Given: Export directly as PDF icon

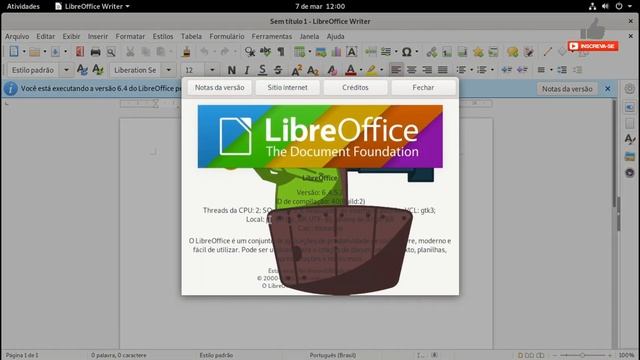Looking at the screenshot, I should click(80, 52).
